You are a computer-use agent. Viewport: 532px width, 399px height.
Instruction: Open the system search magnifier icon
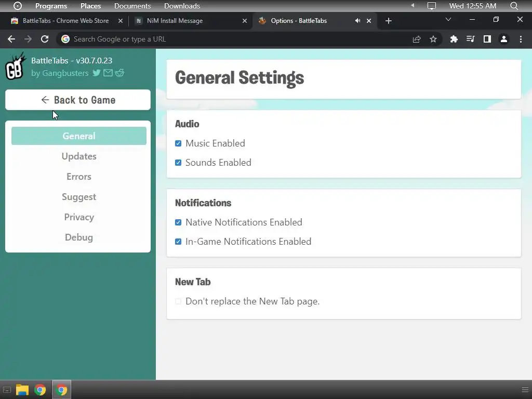(514, 6)
